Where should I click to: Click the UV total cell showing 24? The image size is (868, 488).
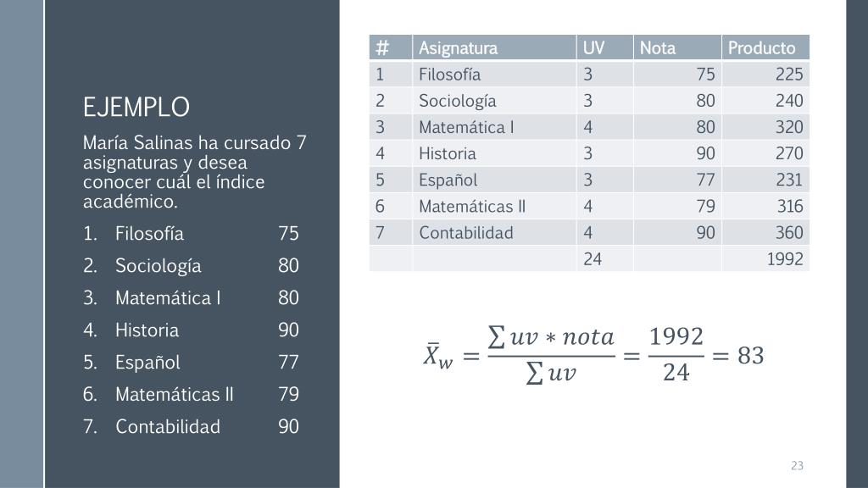point(593,259)
